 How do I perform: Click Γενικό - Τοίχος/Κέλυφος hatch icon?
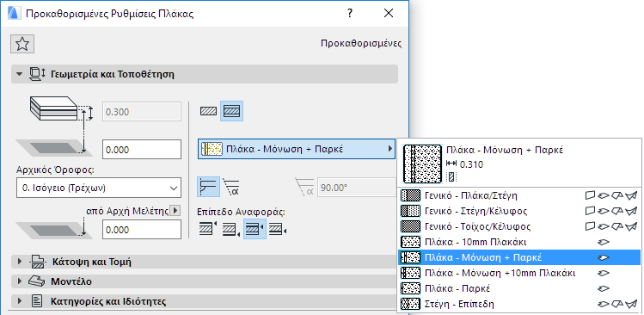(410, 226)
